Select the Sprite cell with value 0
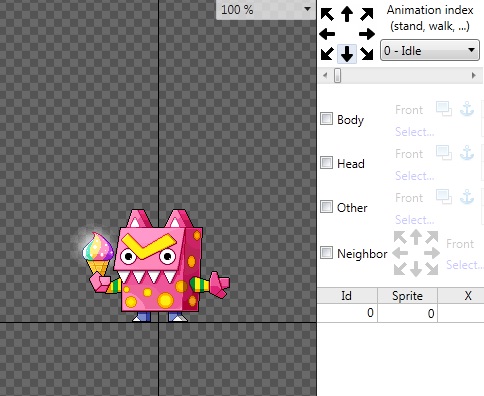This screenshot has width=484, height=396. (x=407, y=313)
